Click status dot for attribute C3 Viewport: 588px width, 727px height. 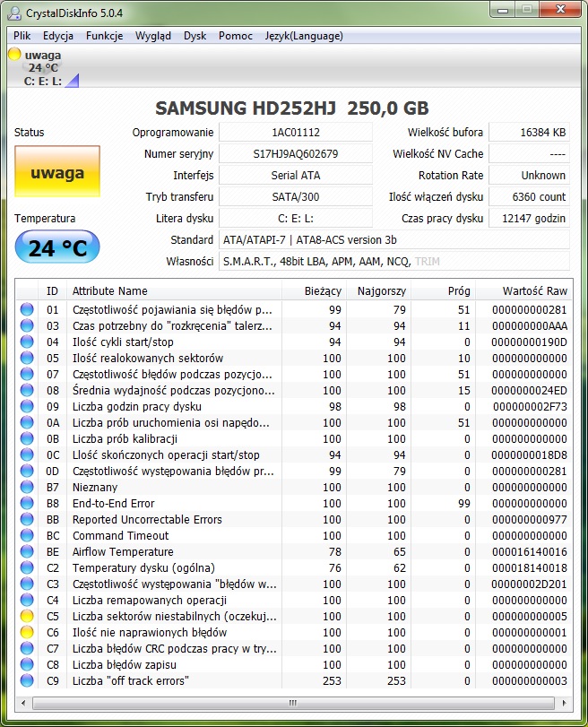pos(27,584)
